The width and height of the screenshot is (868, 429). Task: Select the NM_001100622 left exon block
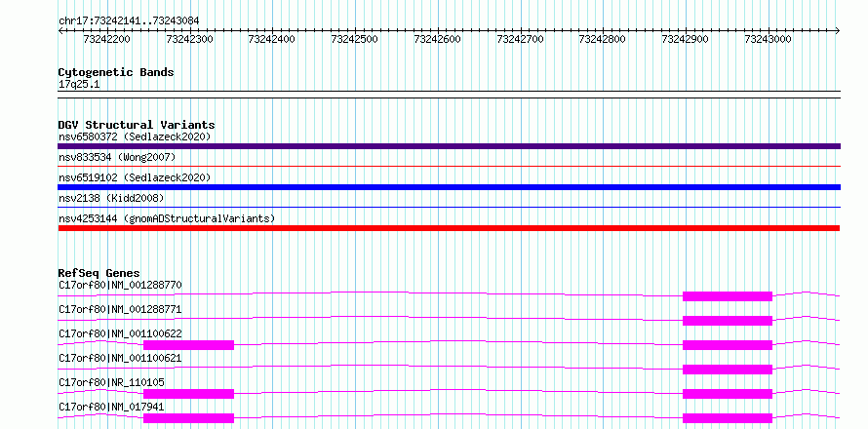click(189, 345)
